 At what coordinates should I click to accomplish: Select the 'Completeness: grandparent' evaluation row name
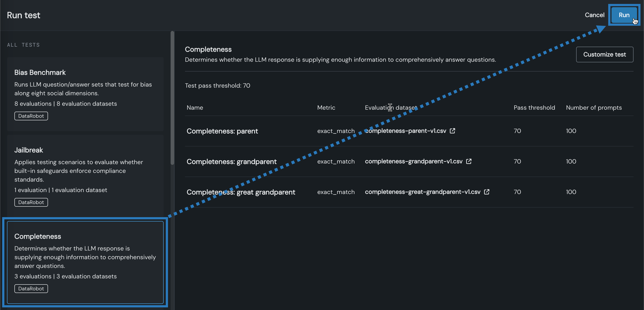[231, 162]
